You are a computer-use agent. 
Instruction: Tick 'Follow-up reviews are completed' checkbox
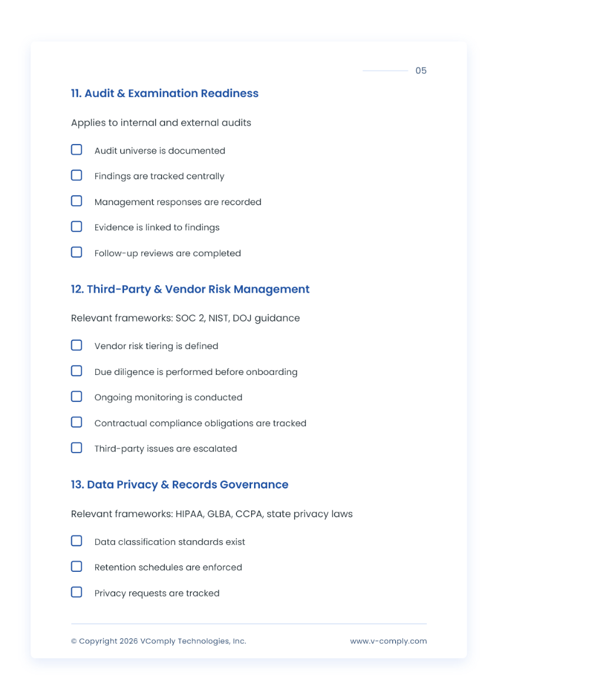tap(76, 252)
